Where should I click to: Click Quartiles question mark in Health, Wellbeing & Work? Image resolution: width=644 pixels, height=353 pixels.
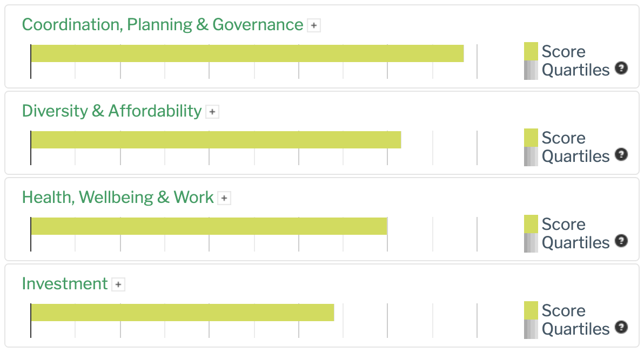[x=621, y=241]
